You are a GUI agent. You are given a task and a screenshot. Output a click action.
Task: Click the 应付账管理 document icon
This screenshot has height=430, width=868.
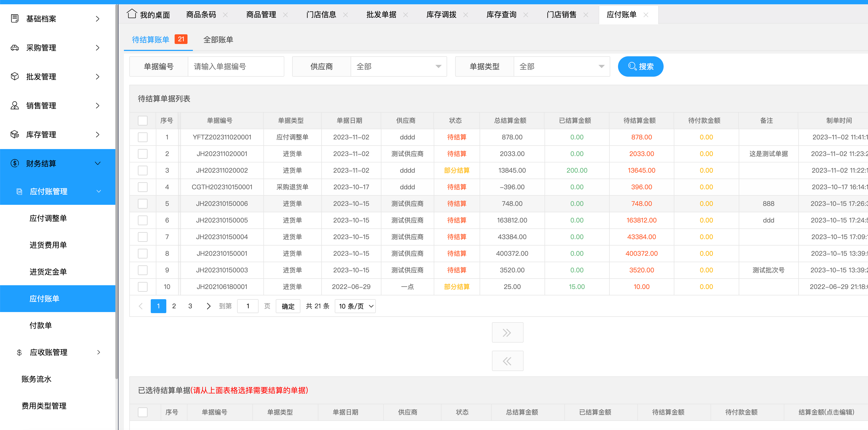coord(19,191)
